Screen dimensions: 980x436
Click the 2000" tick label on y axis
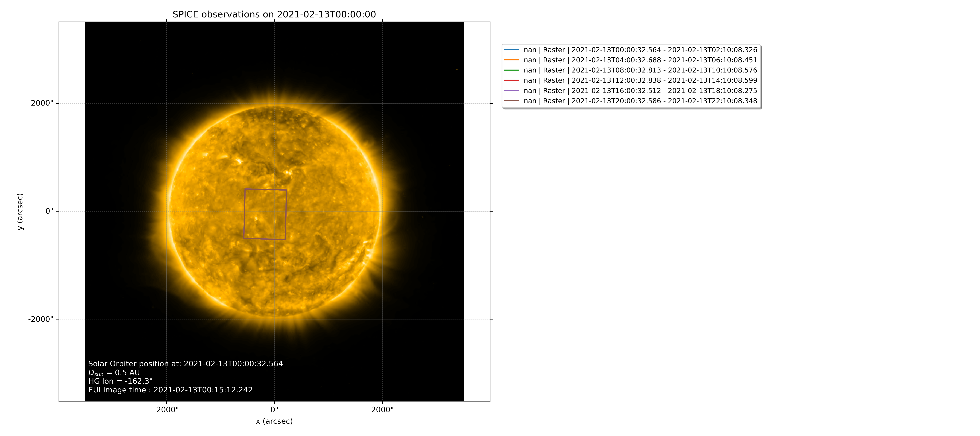42,103
